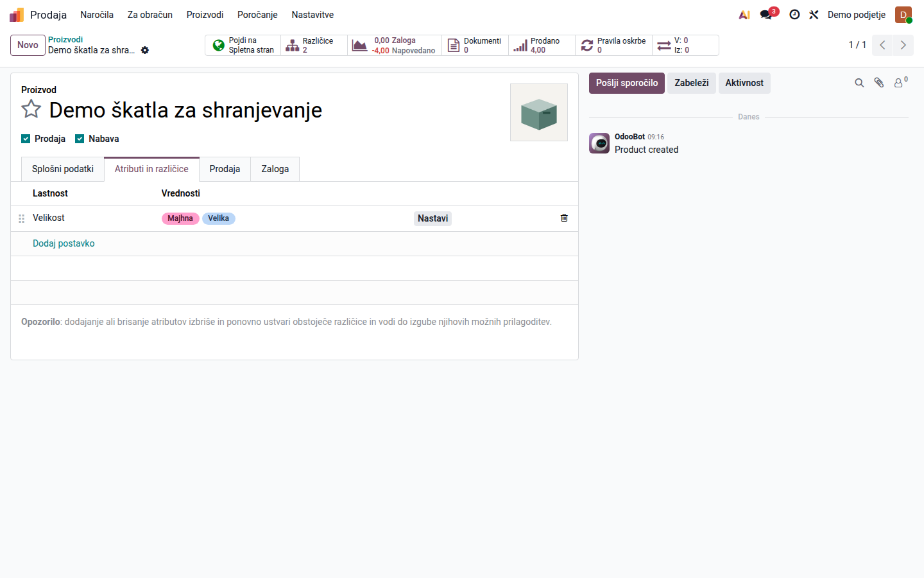Image resolution: width=924 pixels, height=578 pixels.
Task: Open the Demo podjetje user avatar menu
Action: (x=903, y=15)
